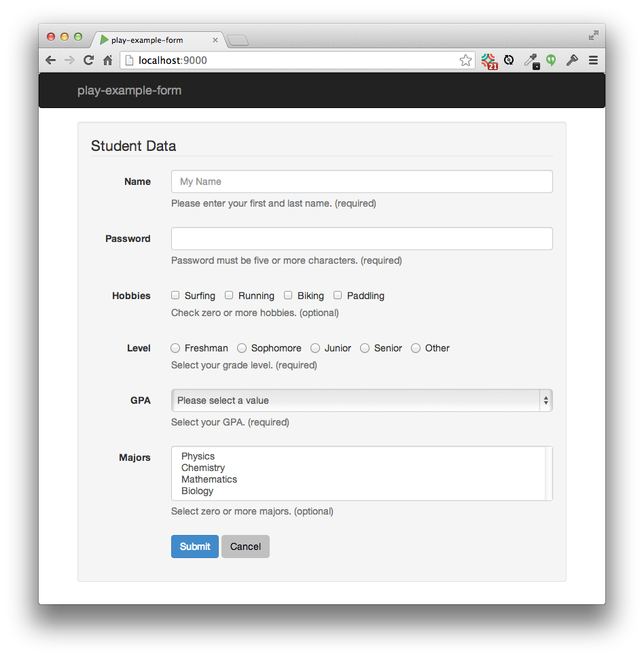Viewport: 644px width, 658px height.
Task: Click the GPA label
Action: click(141, 400)
